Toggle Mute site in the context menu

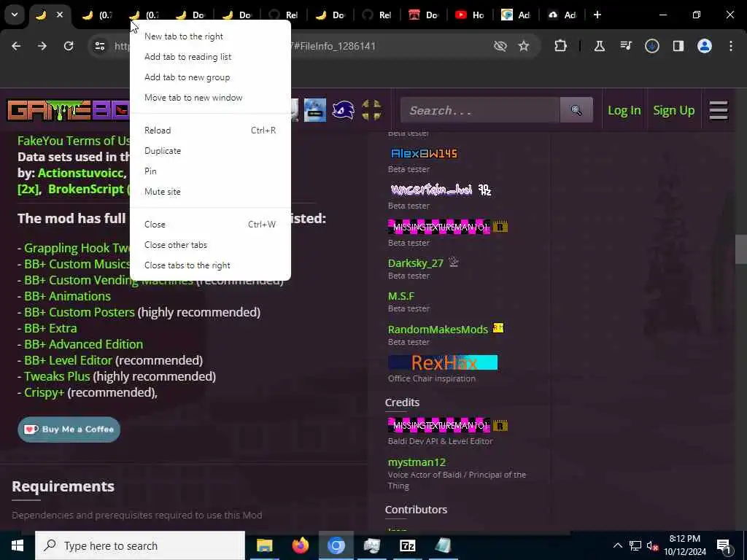[x=210, y=192]
